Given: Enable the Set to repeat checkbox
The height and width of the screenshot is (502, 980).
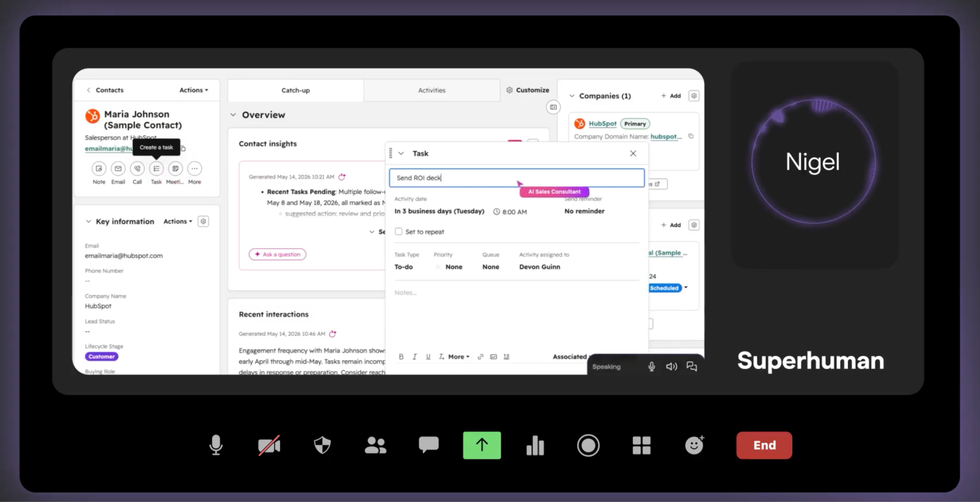Looking at the screenshot, I should 399,231.
